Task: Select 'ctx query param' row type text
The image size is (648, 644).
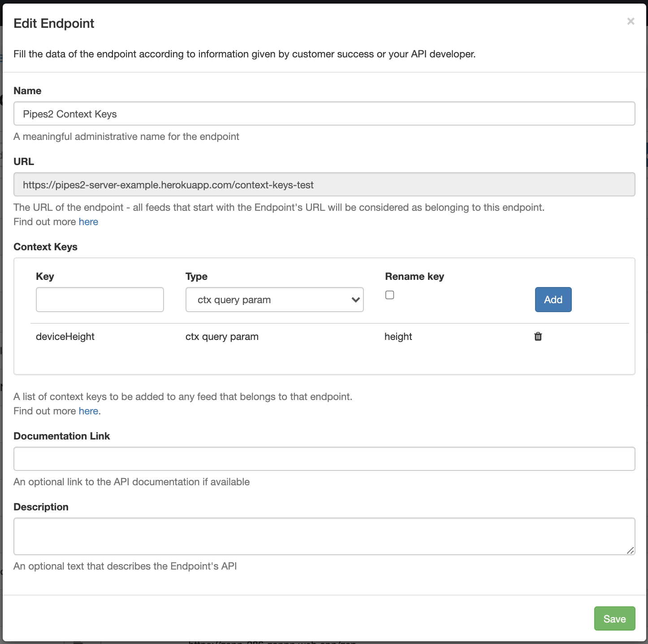Action: click(x=222, y=336)
